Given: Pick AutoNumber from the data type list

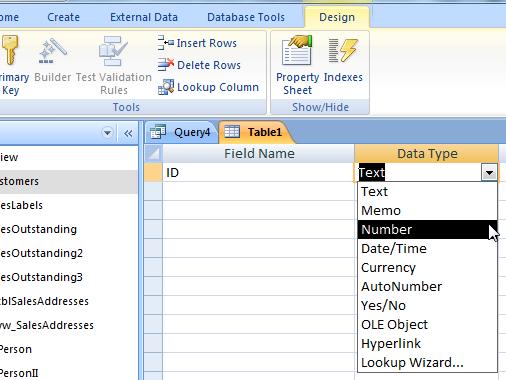Looking at the screenshot, I should (427, 287).
